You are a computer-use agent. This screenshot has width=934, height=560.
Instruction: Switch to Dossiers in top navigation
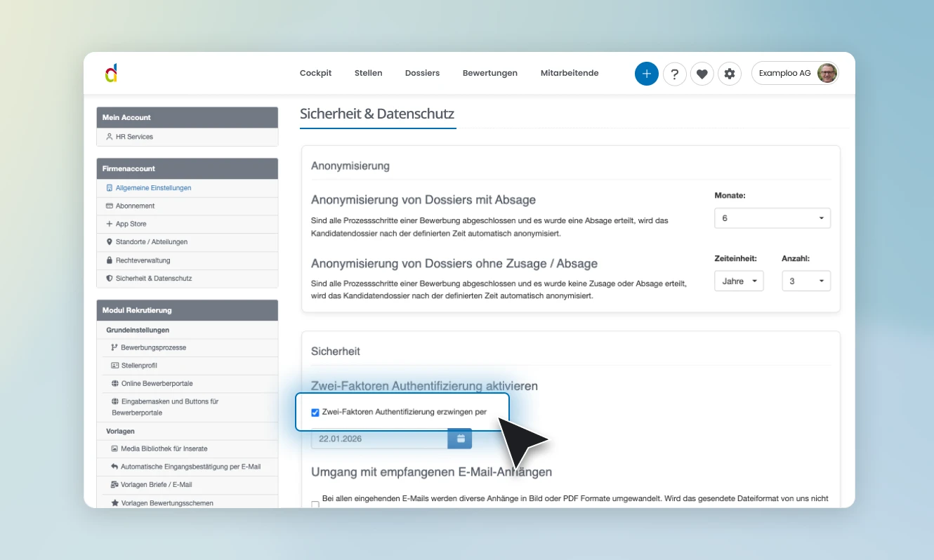(422, 73)
